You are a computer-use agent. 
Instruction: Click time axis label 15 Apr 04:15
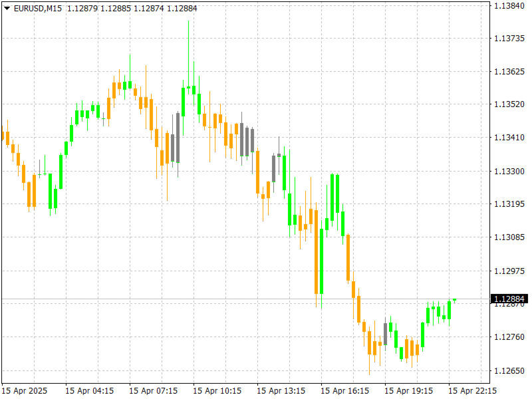[x=89, y=391]
